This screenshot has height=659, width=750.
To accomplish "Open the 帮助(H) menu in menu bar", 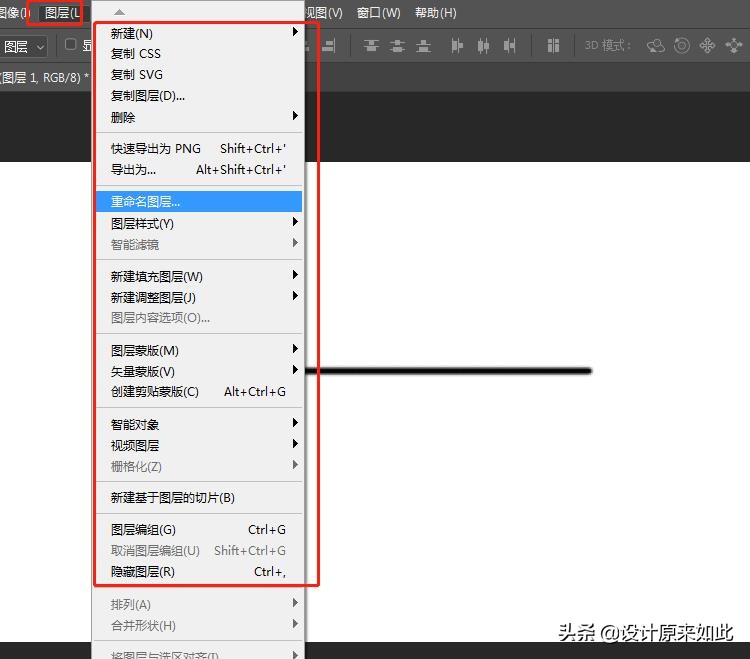I will (436, 13).
